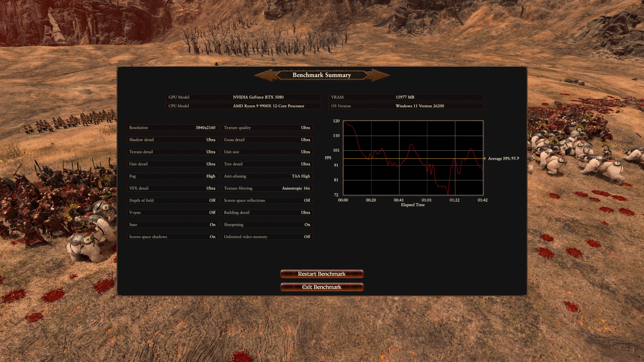Click the Unit detail row
The height and width of the screenshot is (362, 644).
(x=172, y=164)
